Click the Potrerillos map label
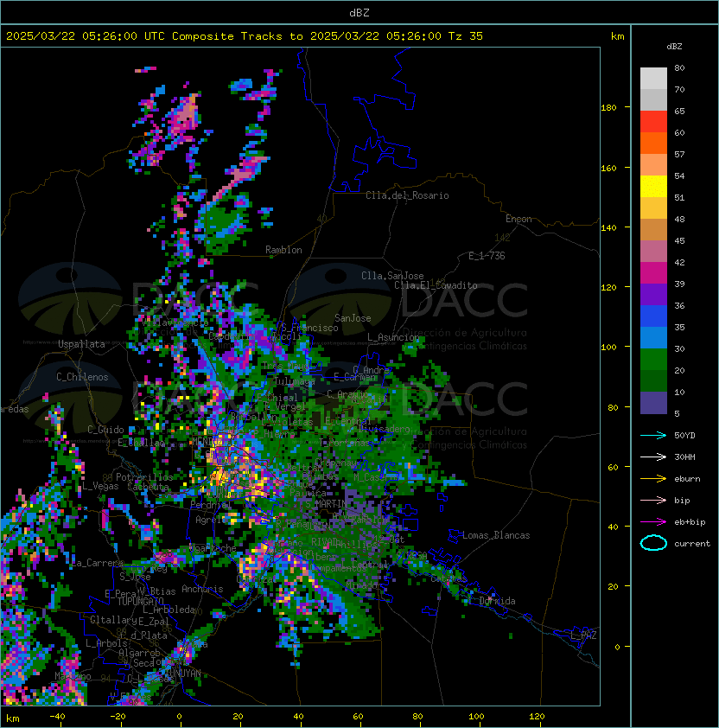 tap(144, 477)
